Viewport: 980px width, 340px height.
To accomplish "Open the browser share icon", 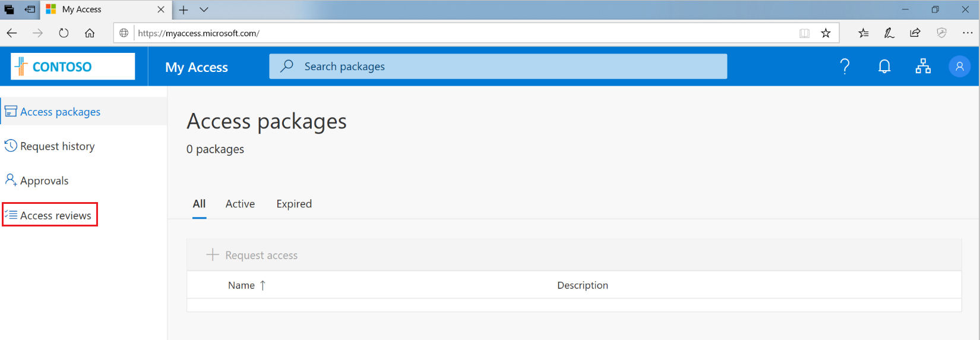I will pyautogui.click(x=915, y=33).
